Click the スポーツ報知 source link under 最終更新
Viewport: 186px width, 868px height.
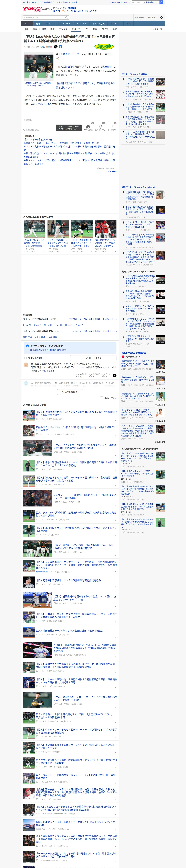(111, 172)
